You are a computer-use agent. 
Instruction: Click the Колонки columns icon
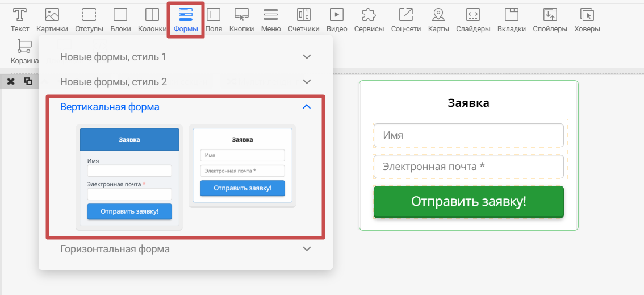(152, 15)
